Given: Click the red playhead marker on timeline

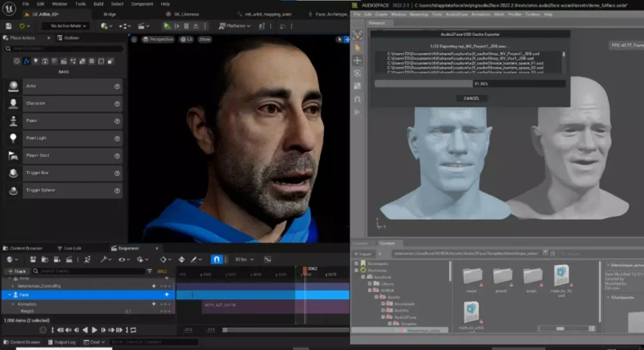Looking at the screenshot, I should click(x=305, y=270).
